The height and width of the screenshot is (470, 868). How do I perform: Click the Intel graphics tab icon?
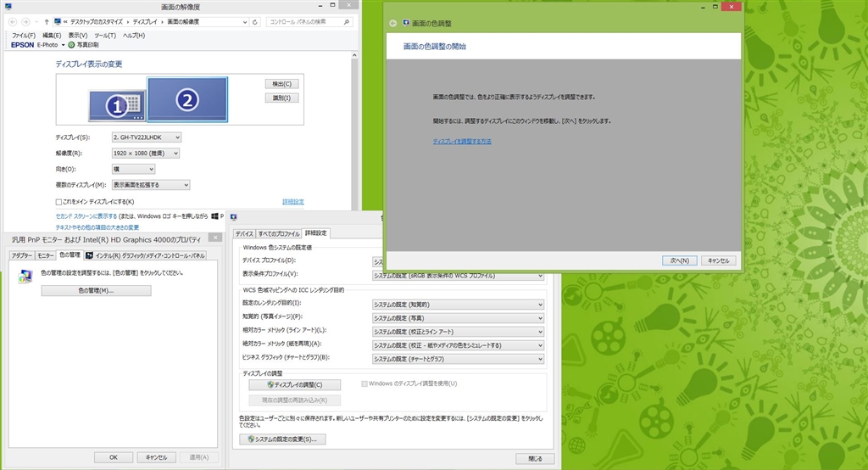point(89,255)
